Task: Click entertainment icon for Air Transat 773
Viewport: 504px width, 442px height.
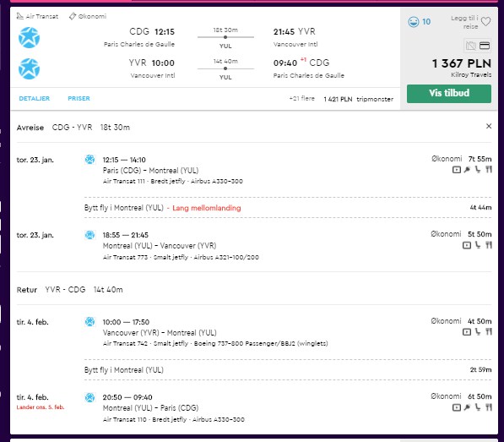Action: click(x=467, y=245)
